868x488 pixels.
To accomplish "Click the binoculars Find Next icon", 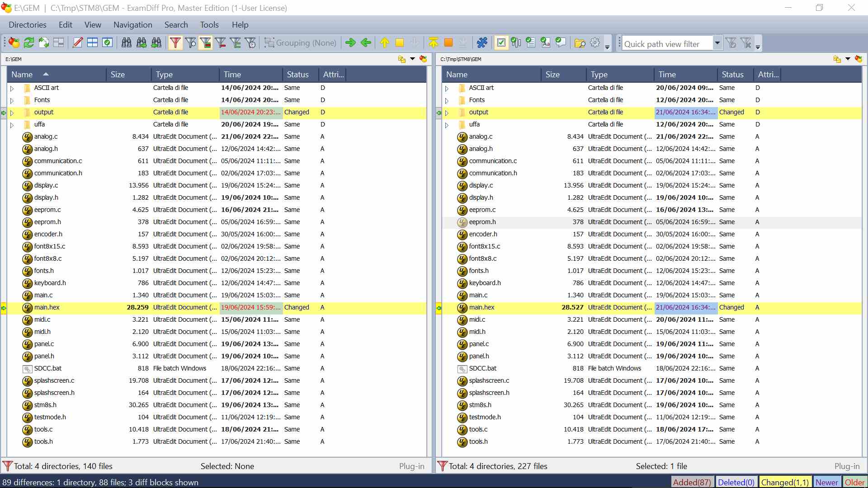I will click(x=142, y=43).
